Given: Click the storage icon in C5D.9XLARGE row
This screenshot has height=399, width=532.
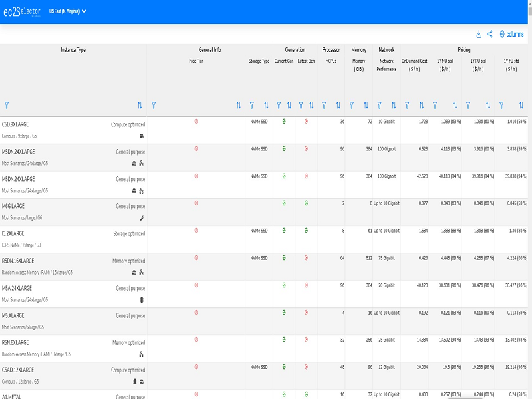Looking at the screenshot, I should coord(142,136).
